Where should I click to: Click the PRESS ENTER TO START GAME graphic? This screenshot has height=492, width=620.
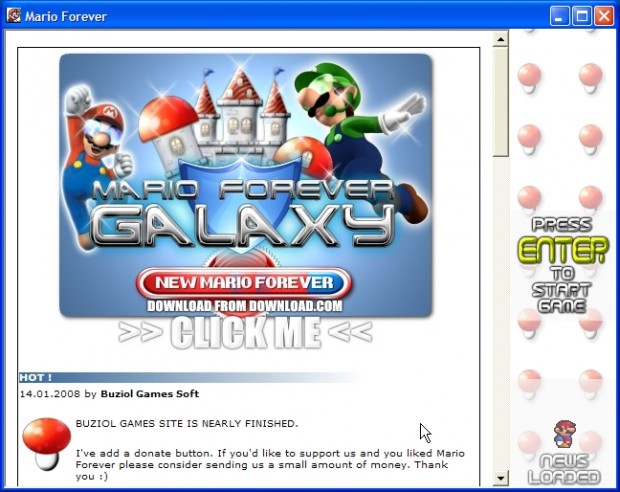pos(562,265)
